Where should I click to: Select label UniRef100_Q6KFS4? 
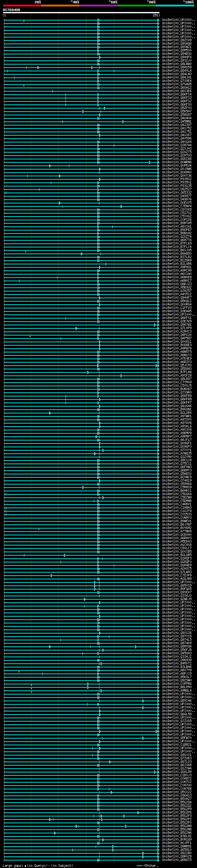(177, 95)
